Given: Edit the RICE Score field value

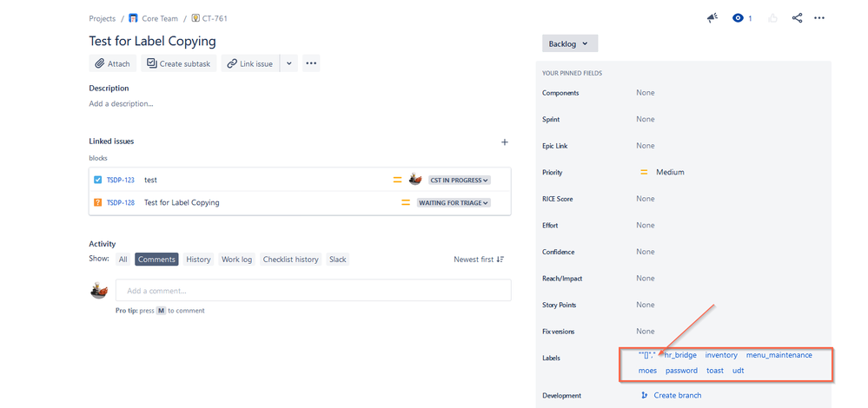Looking at the screenshot, I should point(646,199).
